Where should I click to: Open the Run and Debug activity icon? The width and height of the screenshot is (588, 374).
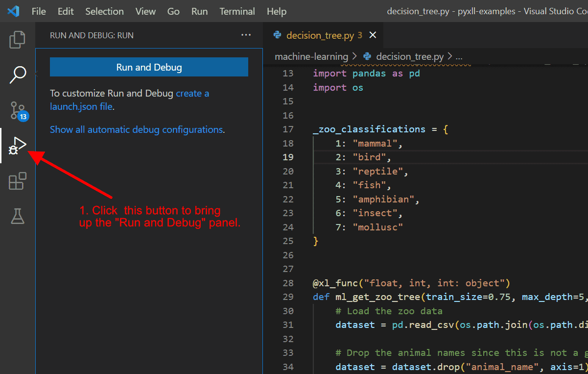[x=18, y=146]
